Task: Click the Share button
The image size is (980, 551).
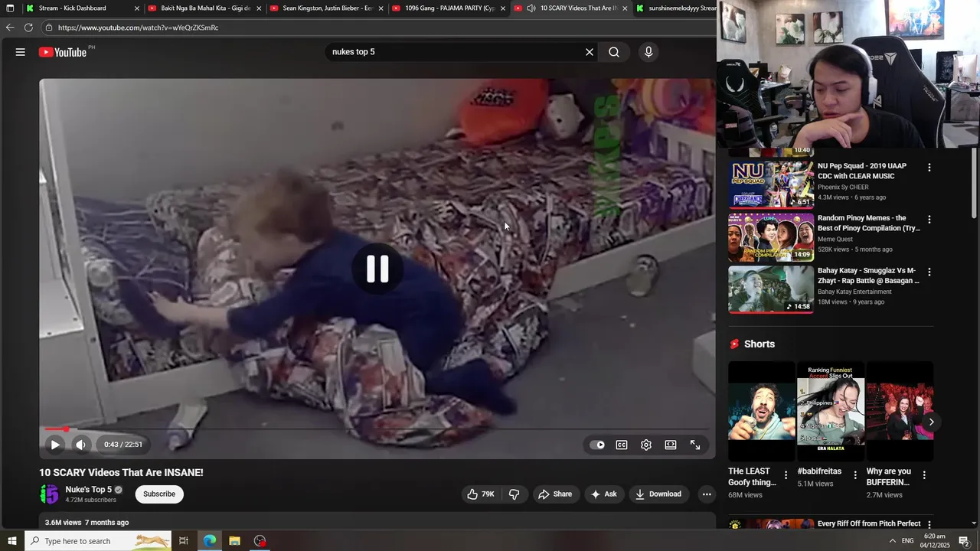Action: (555, 494)
